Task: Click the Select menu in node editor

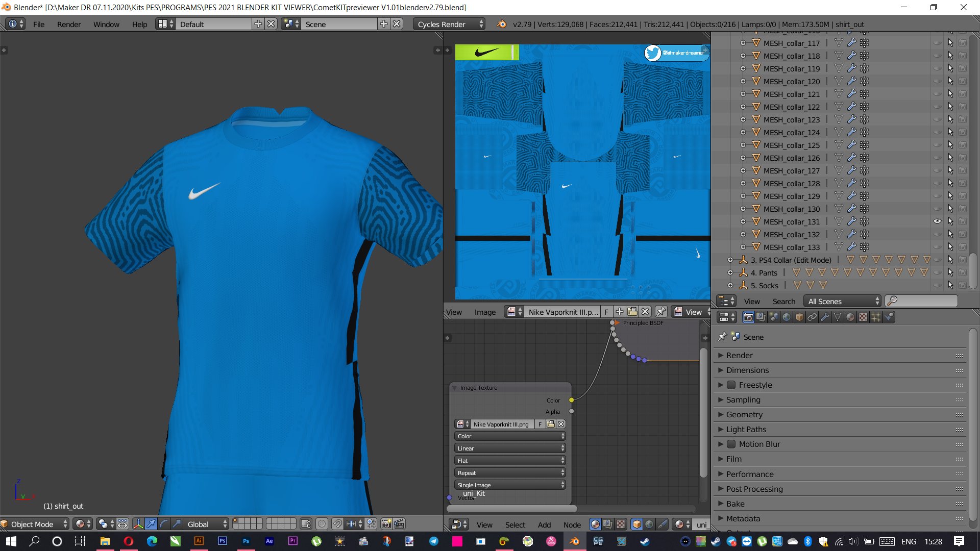Action: point(515,524)
